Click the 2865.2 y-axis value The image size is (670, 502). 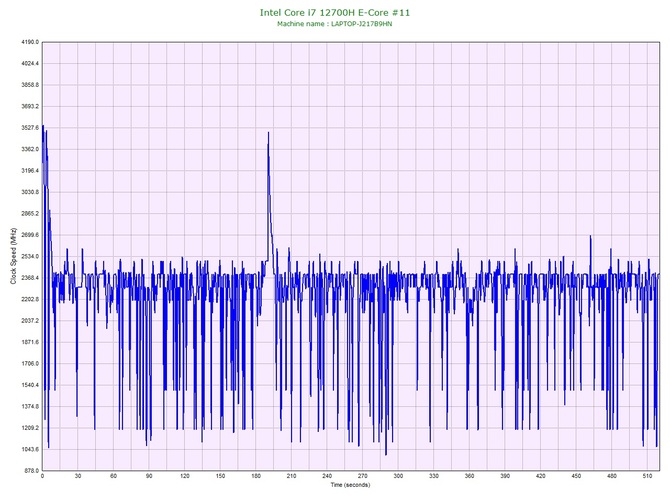(30, 214)
